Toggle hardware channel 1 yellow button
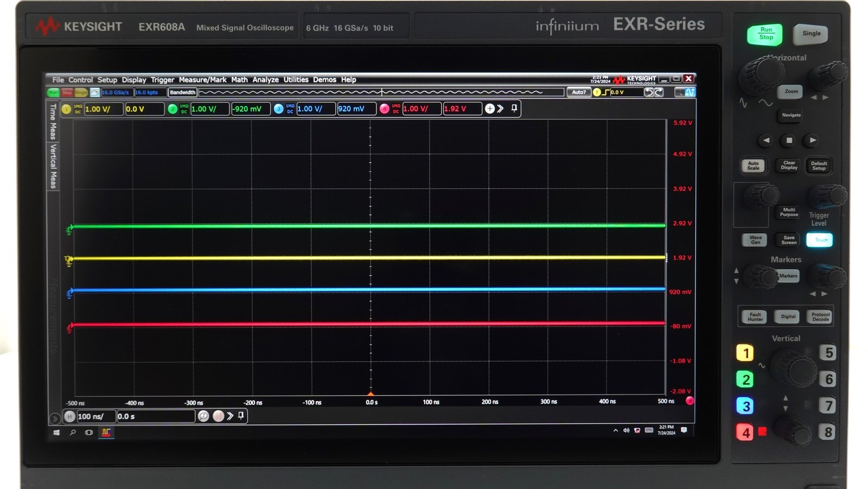 pyautogui.click(x=745, y=353)
